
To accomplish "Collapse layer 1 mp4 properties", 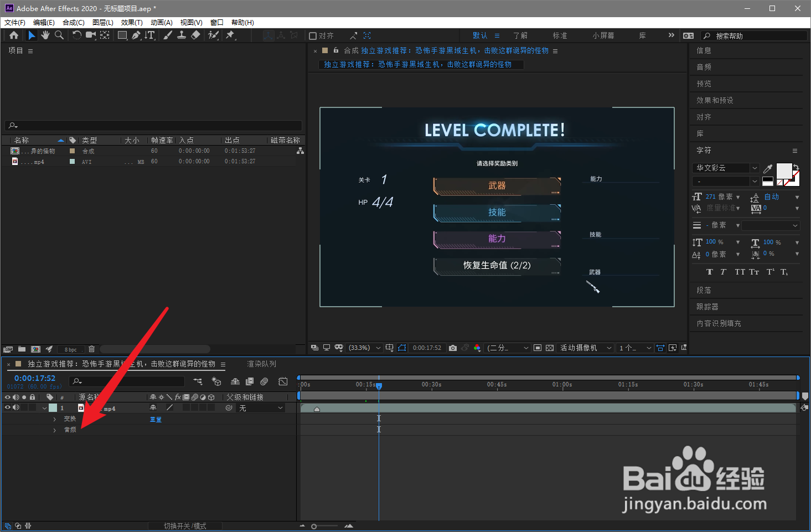I will (44, 408).
